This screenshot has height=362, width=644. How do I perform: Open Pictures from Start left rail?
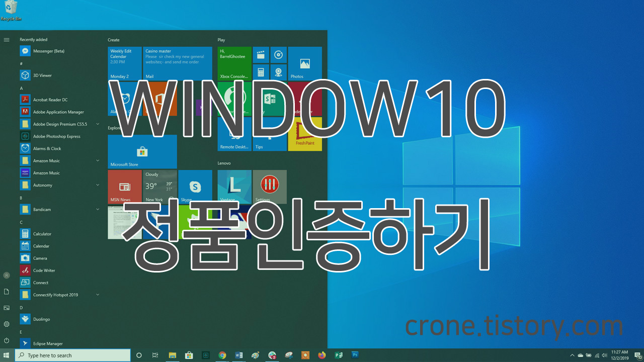click(7, 308)
